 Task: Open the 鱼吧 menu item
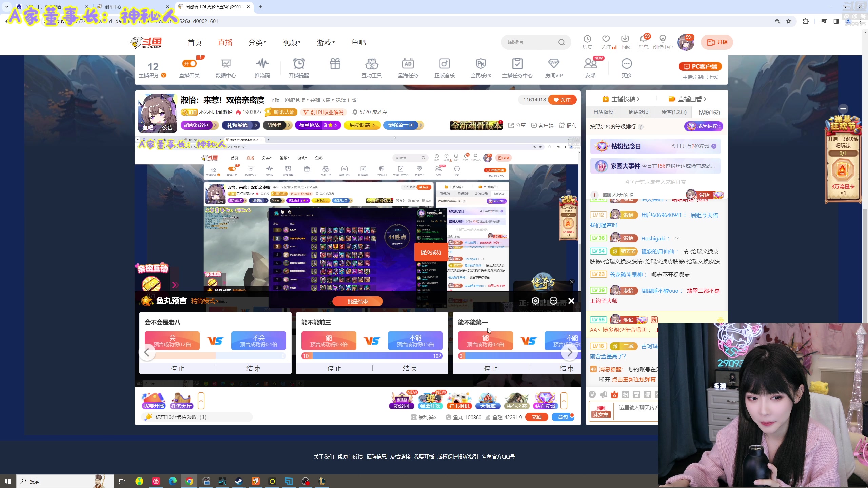point(359,43)
